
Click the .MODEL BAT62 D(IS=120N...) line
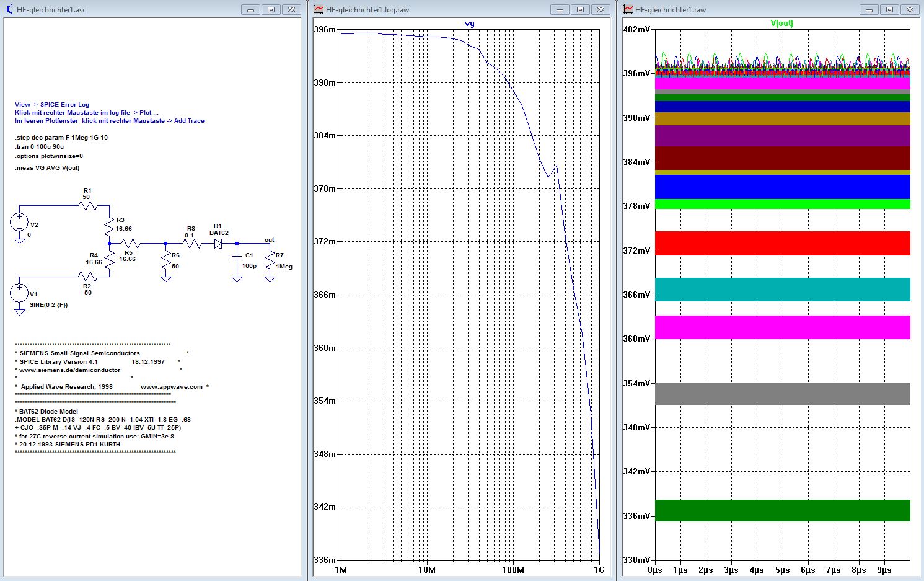[x=103, y=420]
